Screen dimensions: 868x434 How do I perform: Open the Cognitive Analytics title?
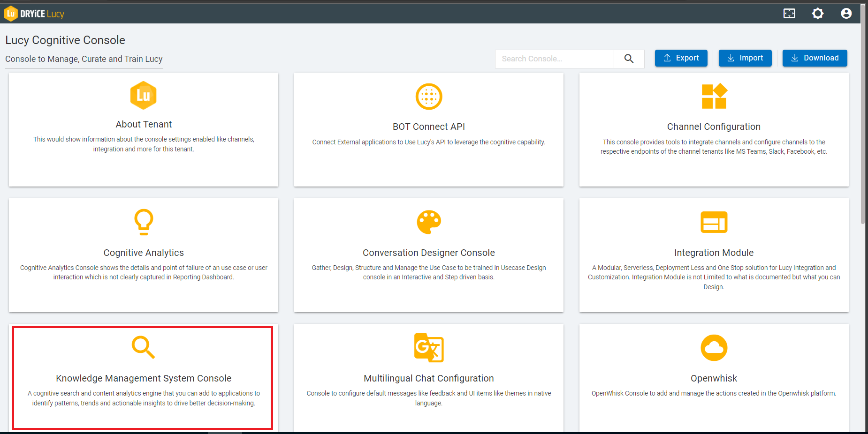tap(144, 253)
